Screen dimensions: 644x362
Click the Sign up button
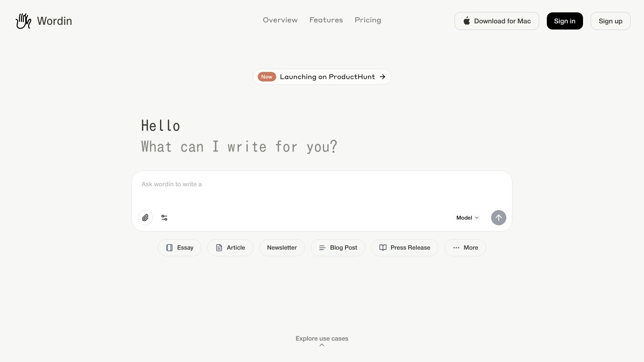click(x=610, y=21)
